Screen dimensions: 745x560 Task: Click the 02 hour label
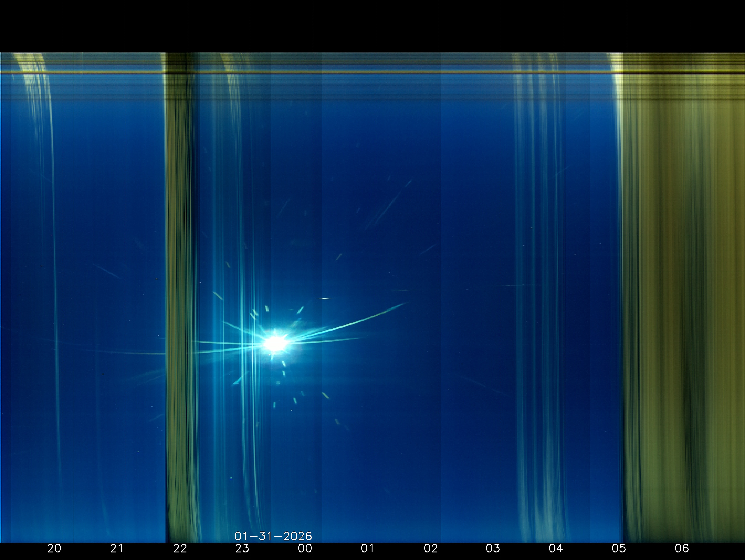431,549
